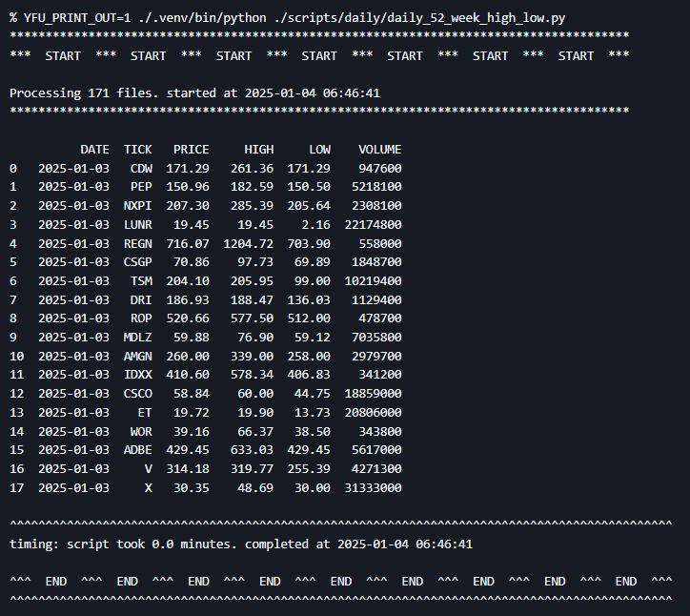The height and width of the screenshot is (616, 690).
Task: Click the HIGH column header
Action: point(259,150)
